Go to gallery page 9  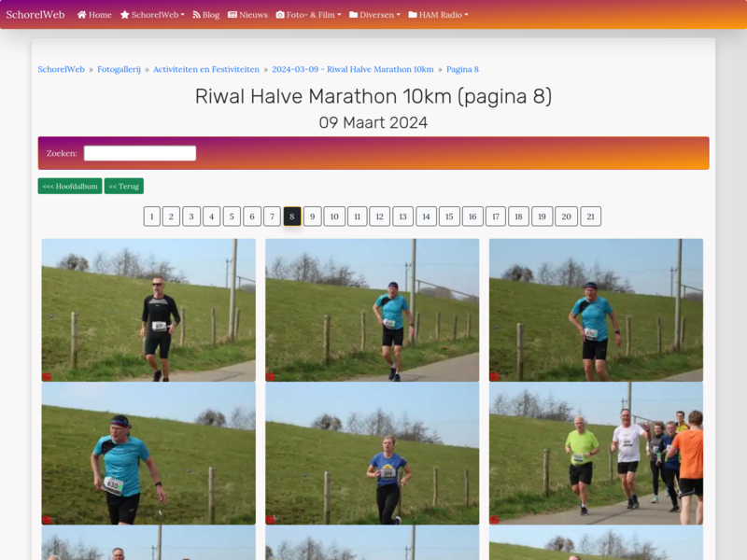point(313,217)
